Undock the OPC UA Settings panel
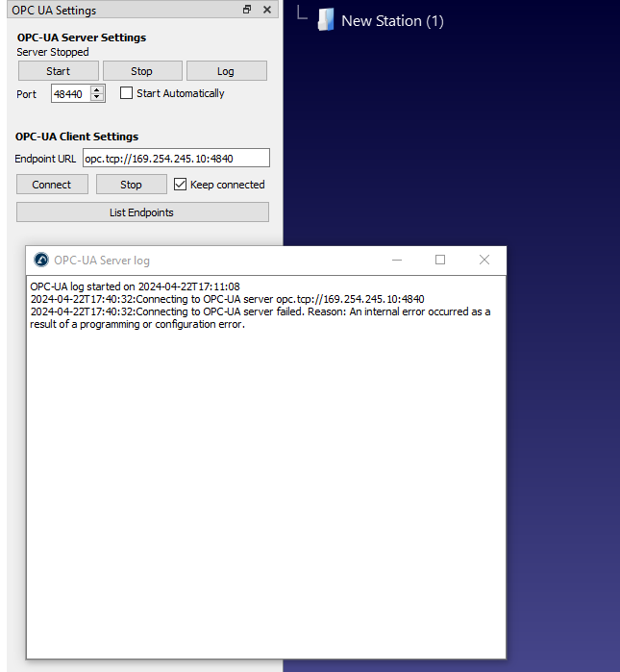The width and height of the screenshot is (620, 672). [x=247, y=10]
